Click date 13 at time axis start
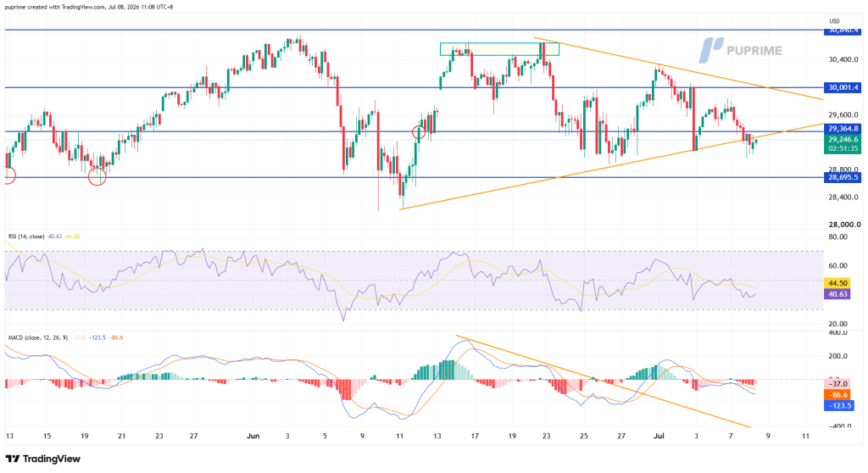 coord(9,436)
